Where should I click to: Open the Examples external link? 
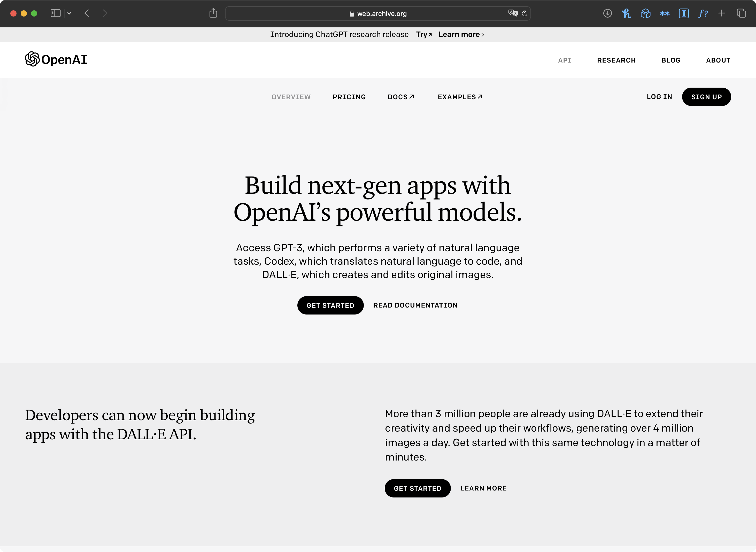click(460, 97)
